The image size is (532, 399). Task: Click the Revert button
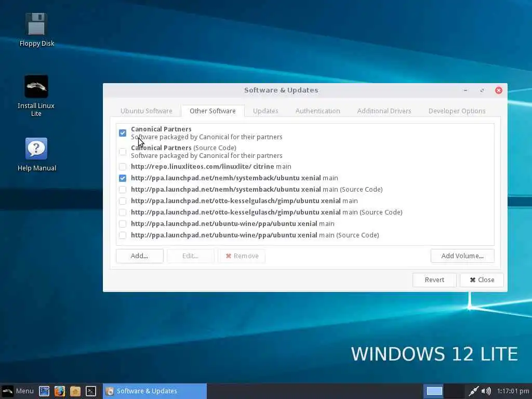point(434,280)
